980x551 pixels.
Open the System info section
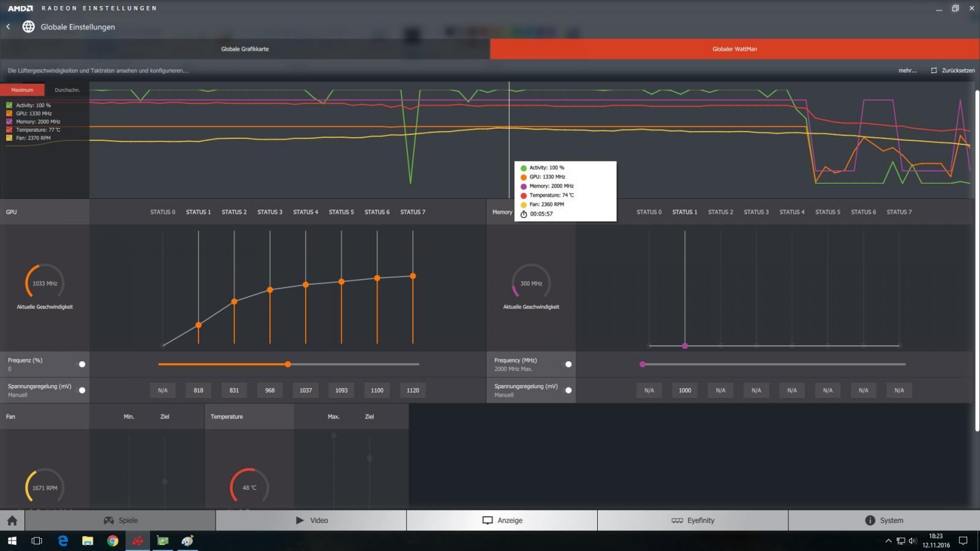click(884, 520)
